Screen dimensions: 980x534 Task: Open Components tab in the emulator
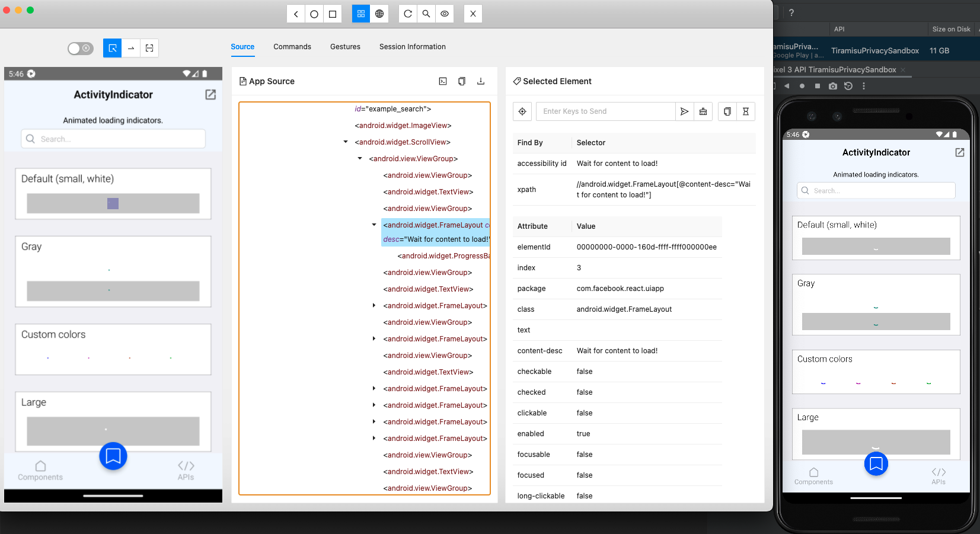click(x=813, y=477)
